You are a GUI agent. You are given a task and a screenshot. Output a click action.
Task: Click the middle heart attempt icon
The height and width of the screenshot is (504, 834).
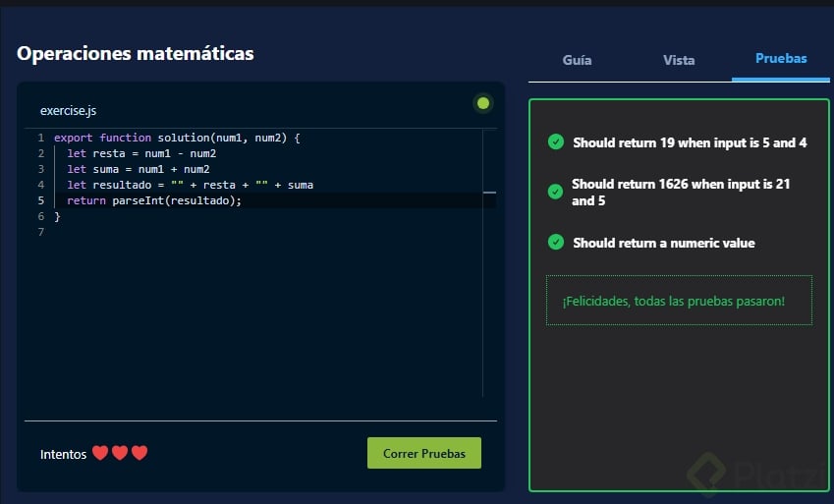click(120, 453)
